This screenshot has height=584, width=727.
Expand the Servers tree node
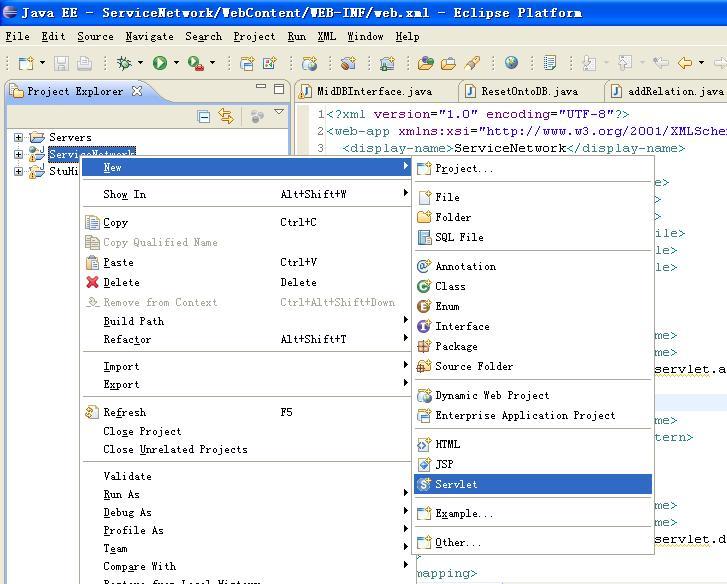pyautogui.click(x=18, y=137)
